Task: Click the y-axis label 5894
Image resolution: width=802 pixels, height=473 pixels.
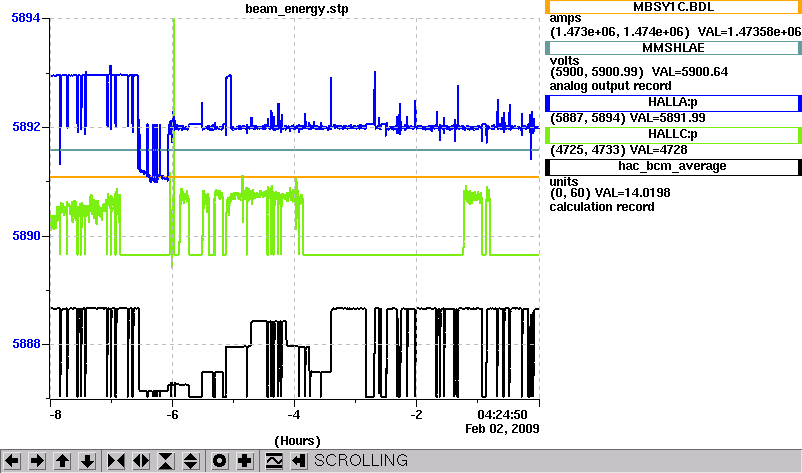Action: point(26,18)
